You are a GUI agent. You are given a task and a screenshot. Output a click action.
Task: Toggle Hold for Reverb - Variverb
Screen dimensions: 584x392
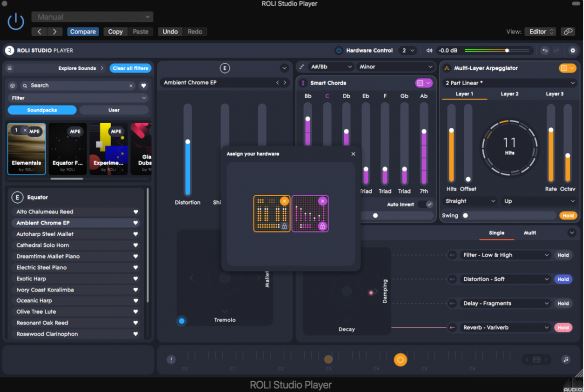(563, 328)
